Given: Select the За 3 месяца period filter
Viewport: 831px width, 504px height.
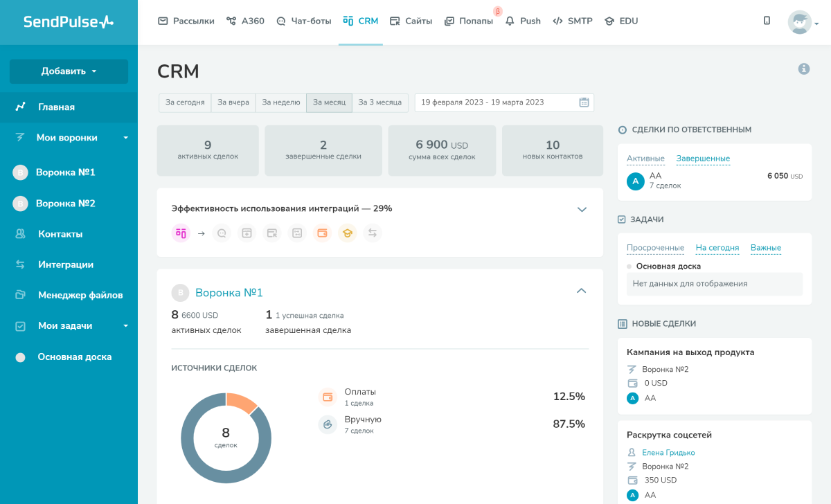Looking at the screenshot, I should (x=379, y=102).
